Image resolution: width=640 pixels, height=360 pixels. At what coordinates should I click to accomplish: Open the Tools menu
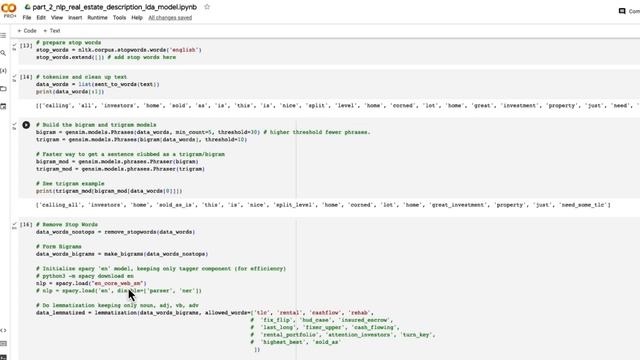click(x=119, y=18)
